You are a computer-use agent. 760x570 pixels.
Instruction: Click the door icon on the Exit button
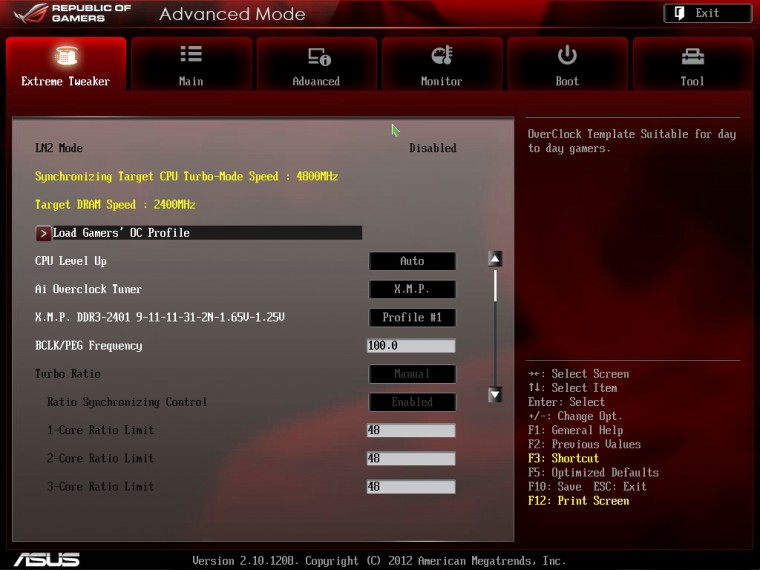coord(680,13)
